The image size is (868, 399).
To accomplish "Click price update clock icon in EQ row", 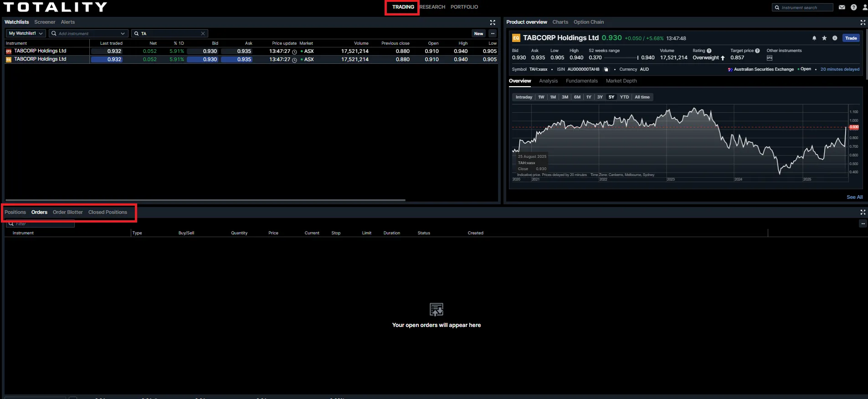I will click(294, 60).
